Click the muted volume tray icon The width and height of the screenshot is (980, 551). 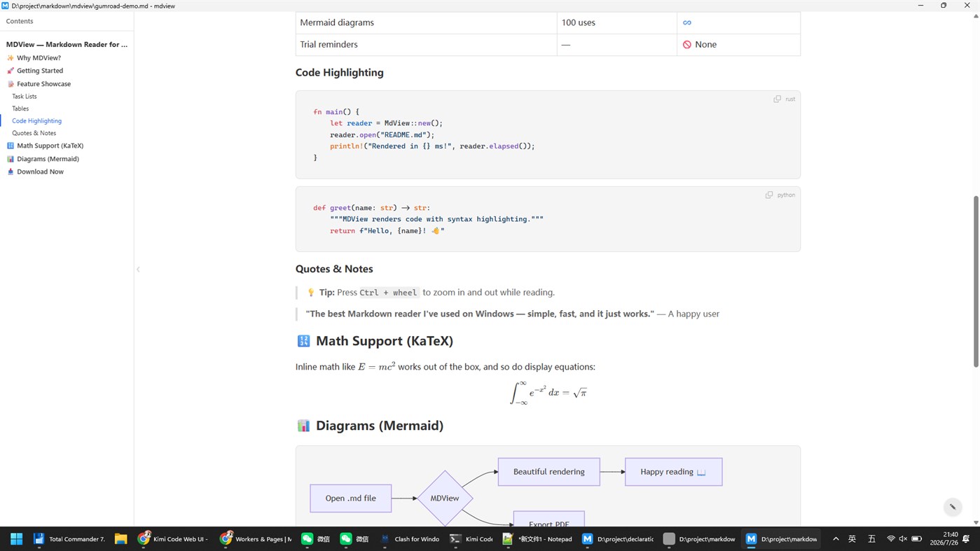[x=903, y=538]
